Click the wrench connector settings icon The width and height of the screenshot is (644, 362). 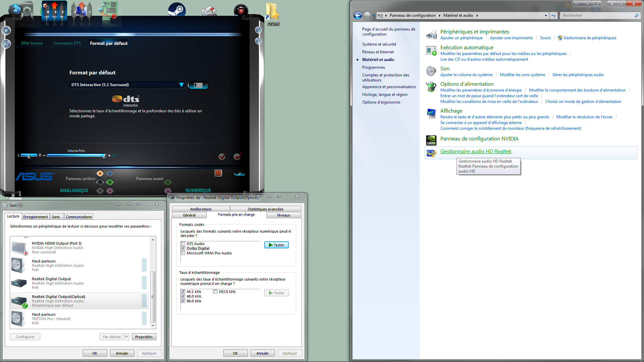click(x=239, y=174)
